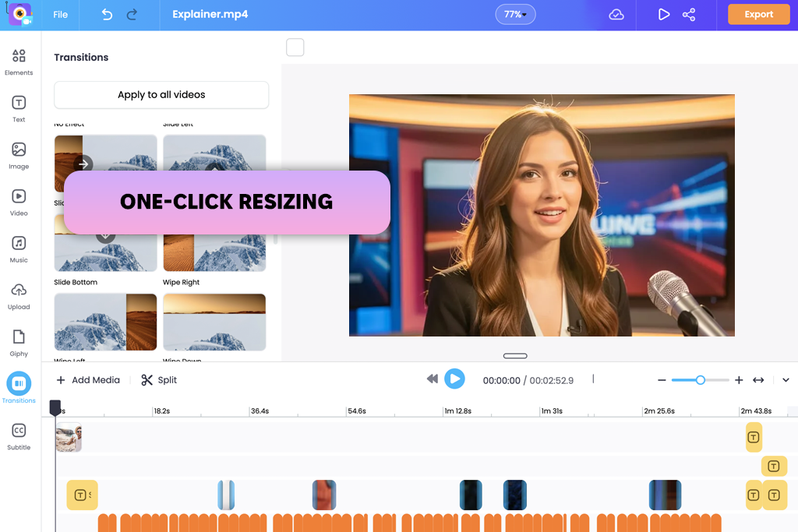Open the Text tool panel
Image resolution: width=798 pixels, height=532 pixels.
tap(19, 109)
